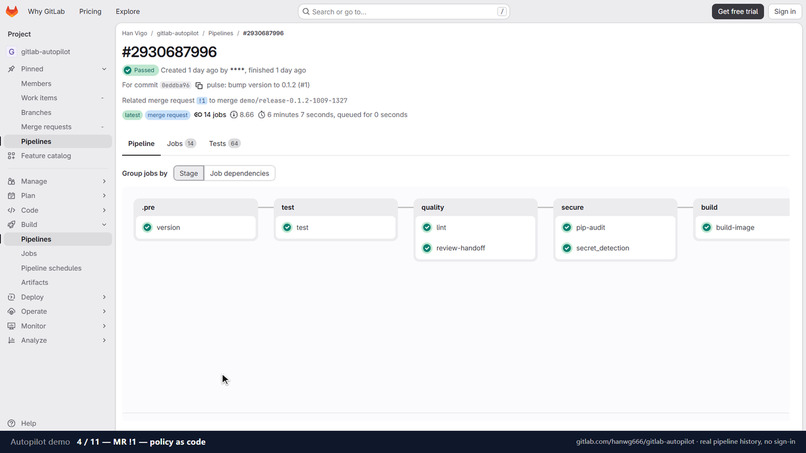Click the pin icon beside Pinned
806x453 pixels.
(11, 69)
